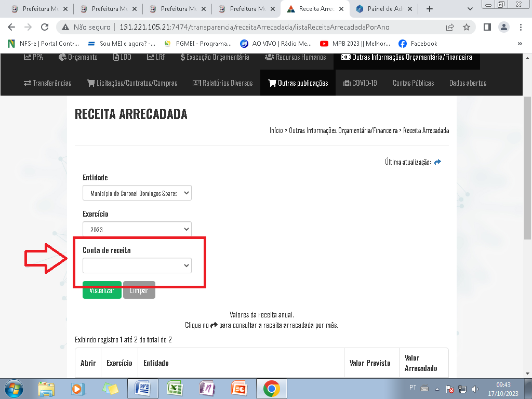Viewport: 532px width, 399px height.
Task: Open Execução Orçamentária menu
Action: 215,57
